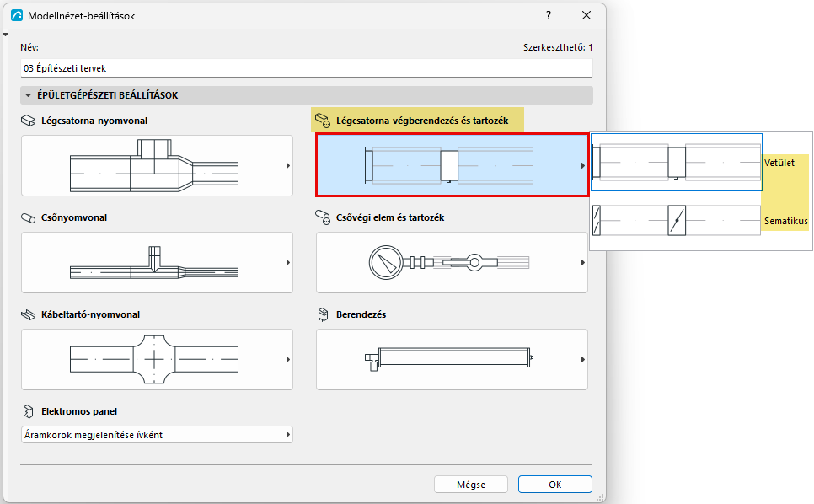Confirm with the OK button
The image size is (814, 504).
[555, 485]
